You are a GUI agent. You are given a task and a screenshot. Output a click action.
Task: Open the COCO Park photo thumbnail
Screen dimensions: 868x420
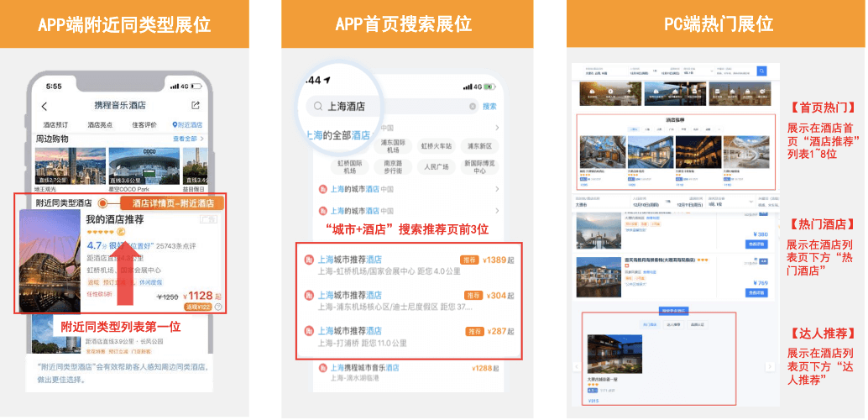[x=144, y=165]
